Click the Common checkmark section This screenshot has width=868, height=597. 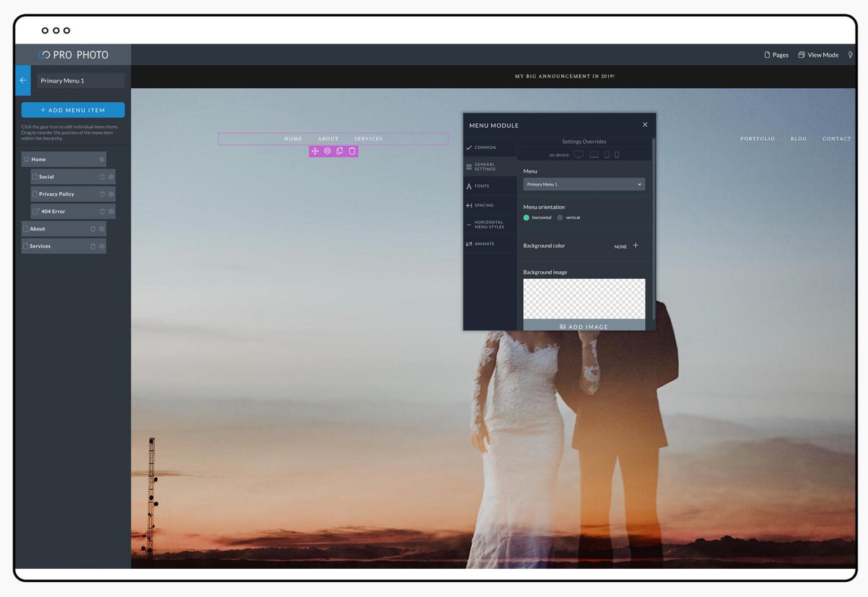[x=483, y=147]
